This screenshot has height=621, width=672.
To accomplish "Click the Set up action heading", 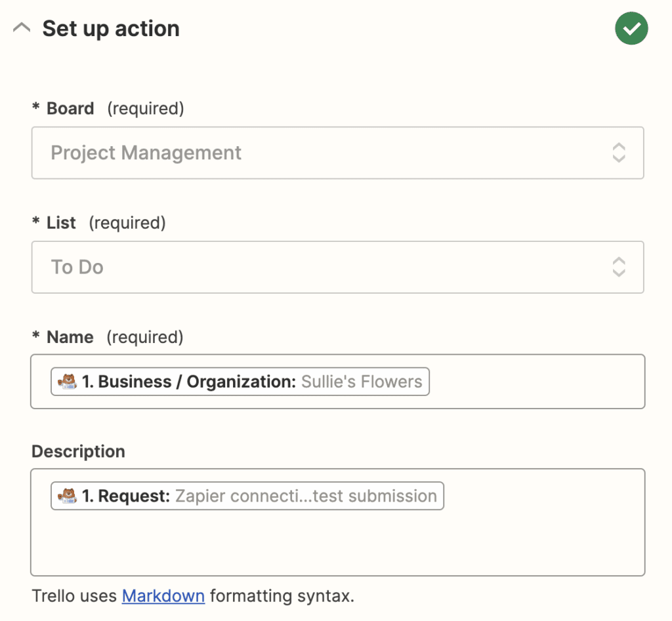I will click(x=111, y=28).
